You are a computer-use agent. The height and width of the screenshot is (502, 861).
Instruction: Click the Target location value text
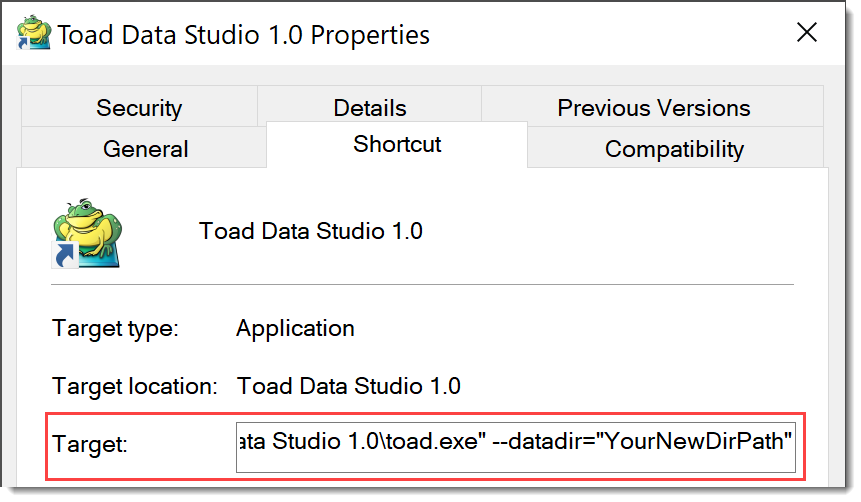(x=348, y=385)
